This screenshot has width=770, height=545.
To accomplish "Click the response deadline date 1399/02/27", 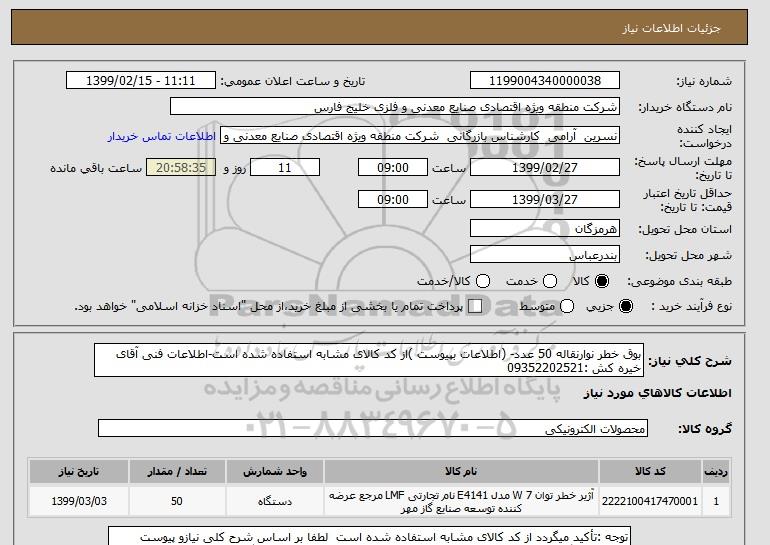I will [545, 167].
